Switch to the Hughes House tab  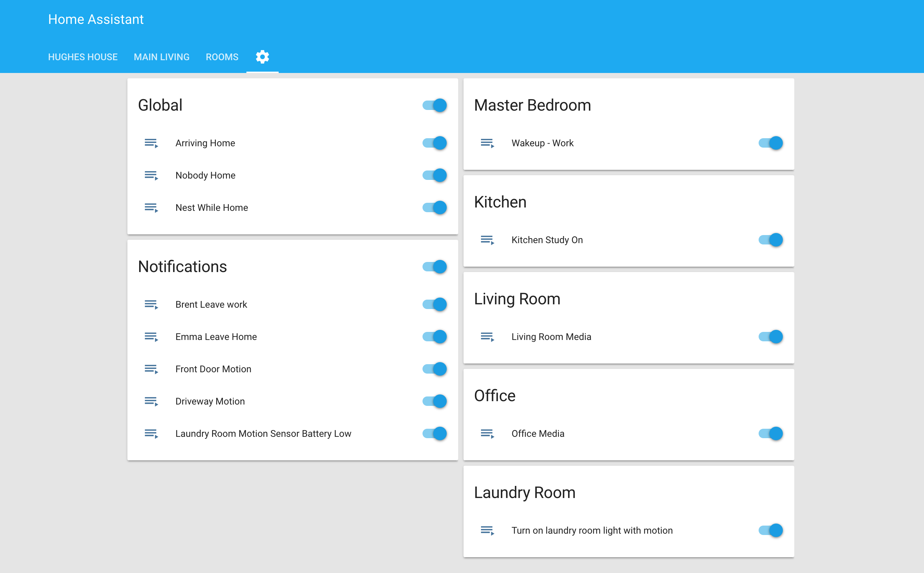(x=83, y=57)
